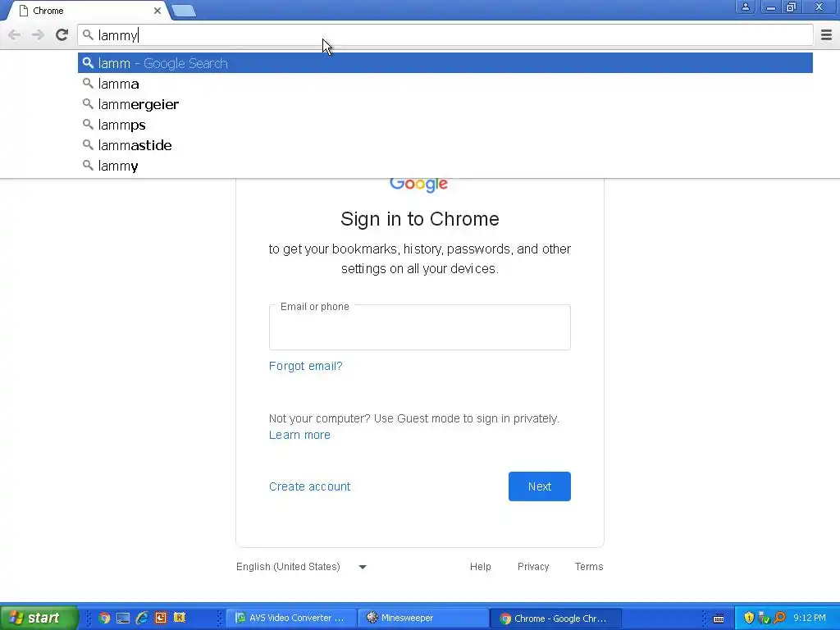This screenshot has height=630, width=840.
Task: Launch Internet Explorer from quick launch
Action: [x=142, y=618]
